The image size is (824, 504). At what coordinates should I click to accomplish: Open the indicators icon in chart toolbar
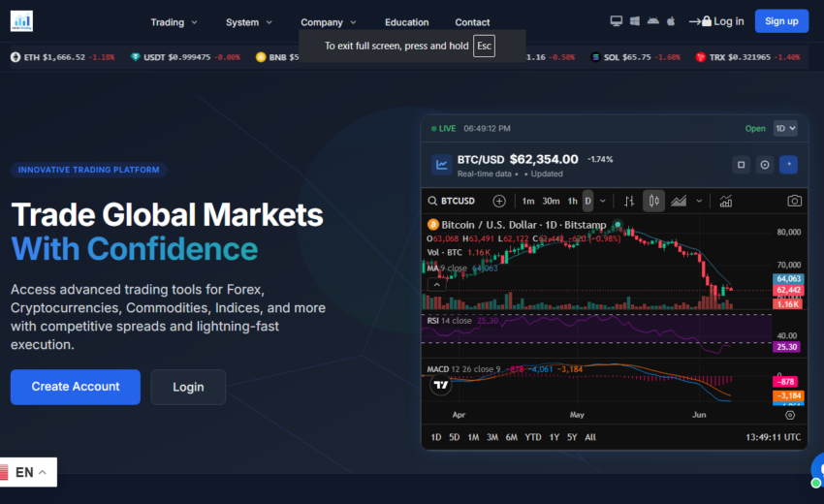(726, 201)
